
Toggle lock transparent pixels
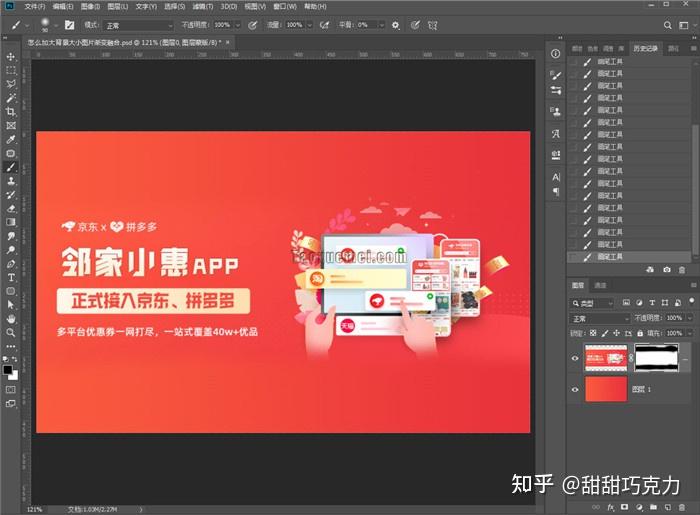point(593,333)
